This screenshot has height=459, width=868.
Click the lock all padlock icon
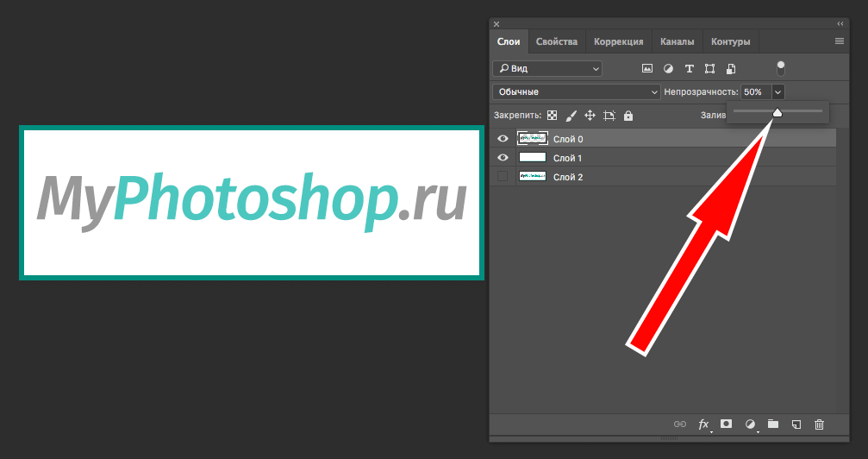coord(628,116)
